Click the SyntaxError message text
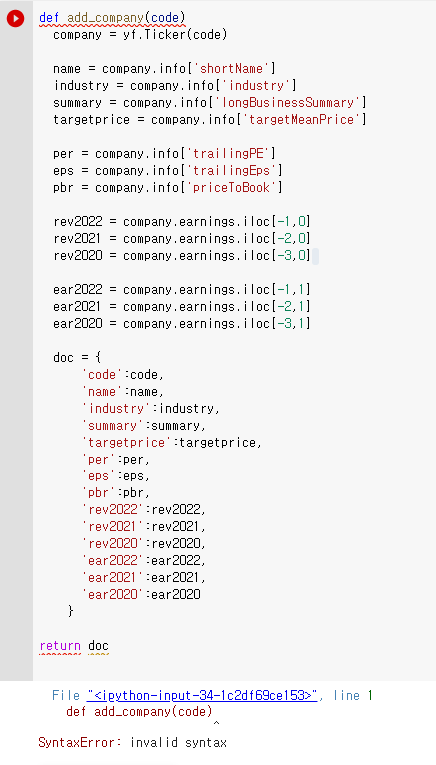 pyautogui.click(x=132, y=743)
